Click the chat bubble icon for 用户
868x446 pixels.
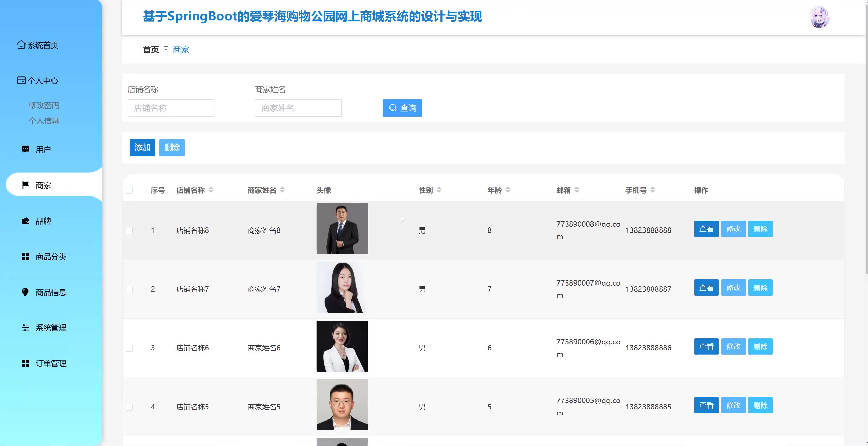coord(26,149)
